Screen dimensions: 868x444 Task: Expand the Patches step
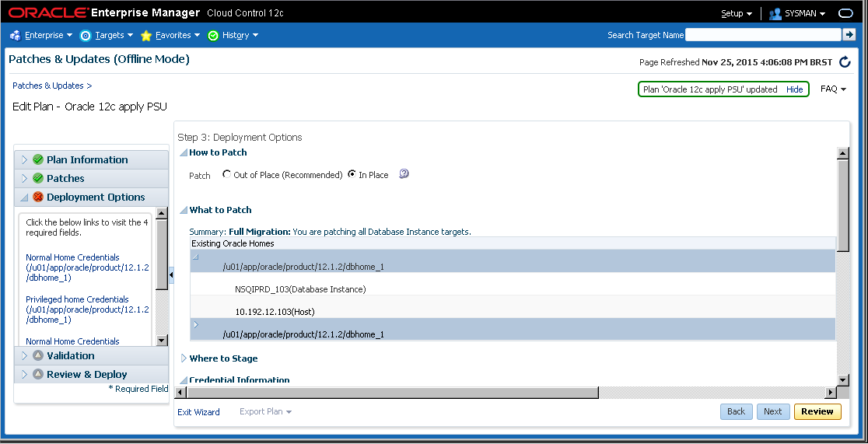[x=24, y=178]
